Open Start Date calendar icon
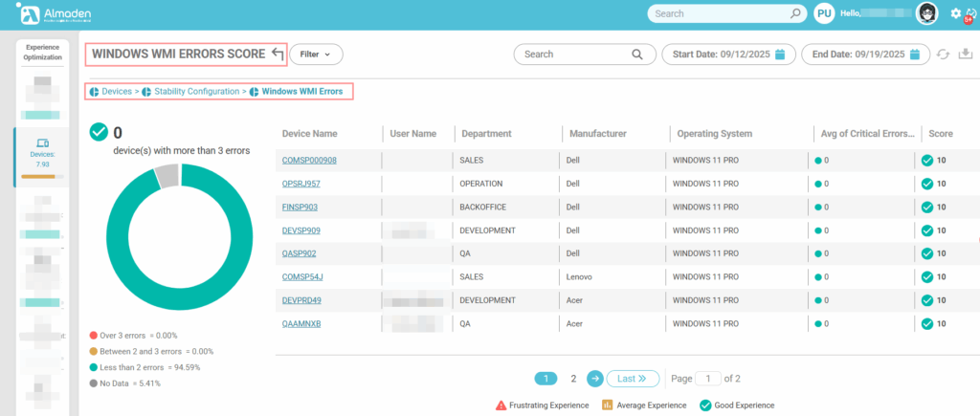 click(780, 55)
